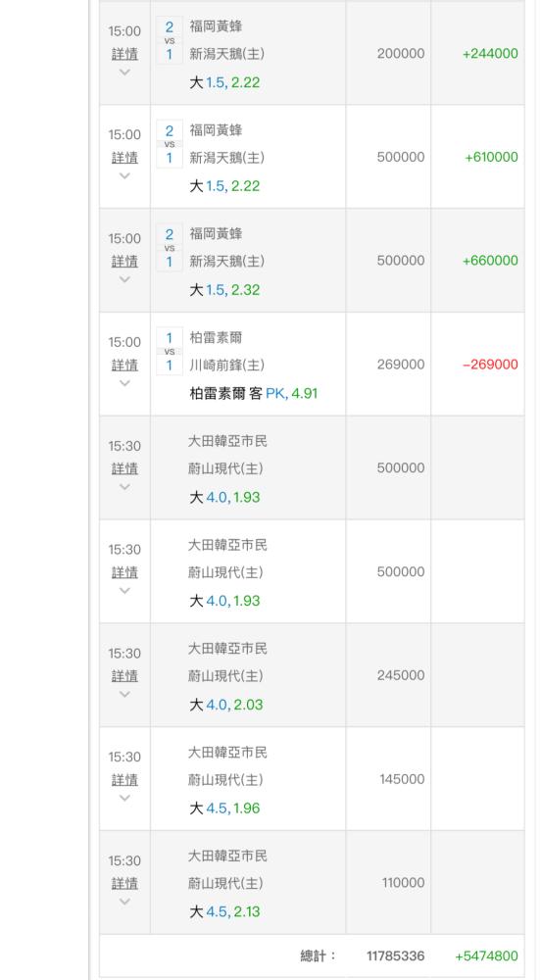Expand chevron of the +660000 bet row
This screenshot has width=541, height=980.
click(x=124, y=279)
